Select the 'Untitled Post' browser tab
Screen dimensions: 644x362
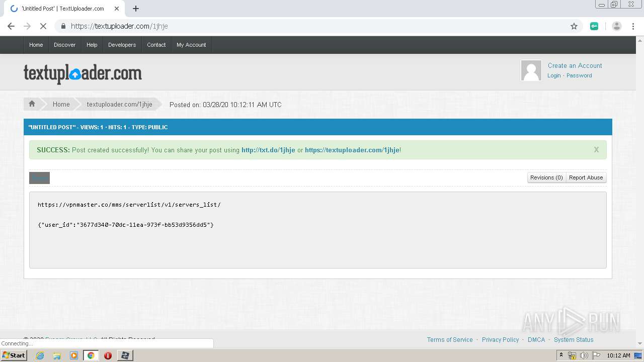pyautogui.click(x=65, y=9)
